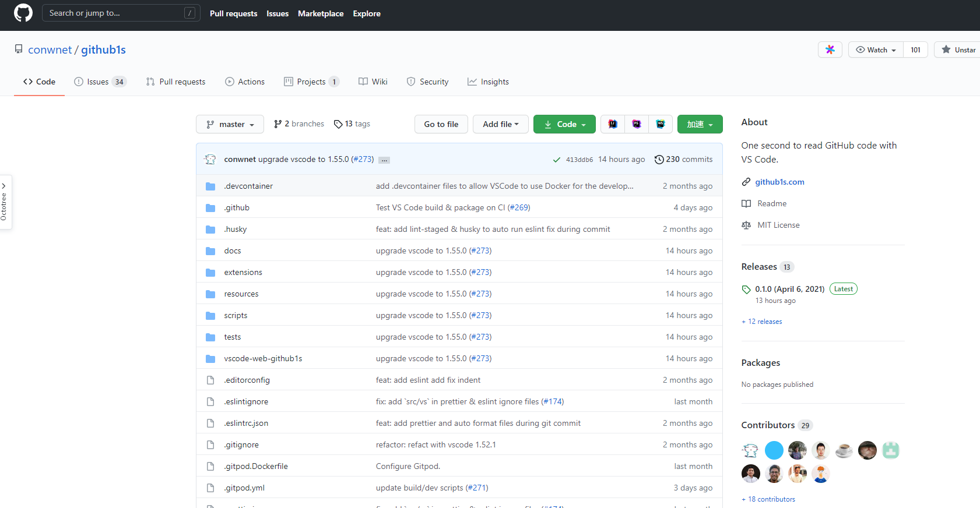Open the Projects tab
The height and width of the screenshot is (508, 980).
point(311,82)
